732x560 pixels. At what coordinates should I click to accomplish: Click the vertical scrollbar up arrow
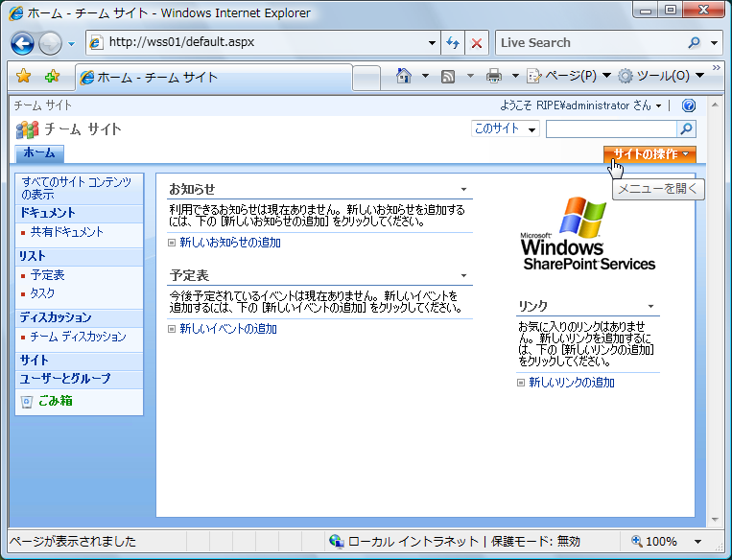715,105
